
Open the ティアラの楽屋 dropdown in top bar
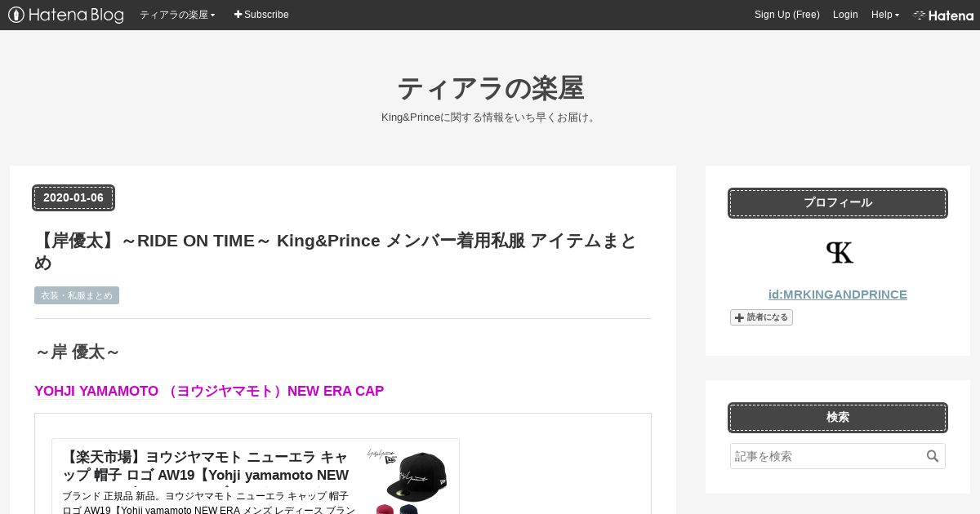[x=177, y=15]
